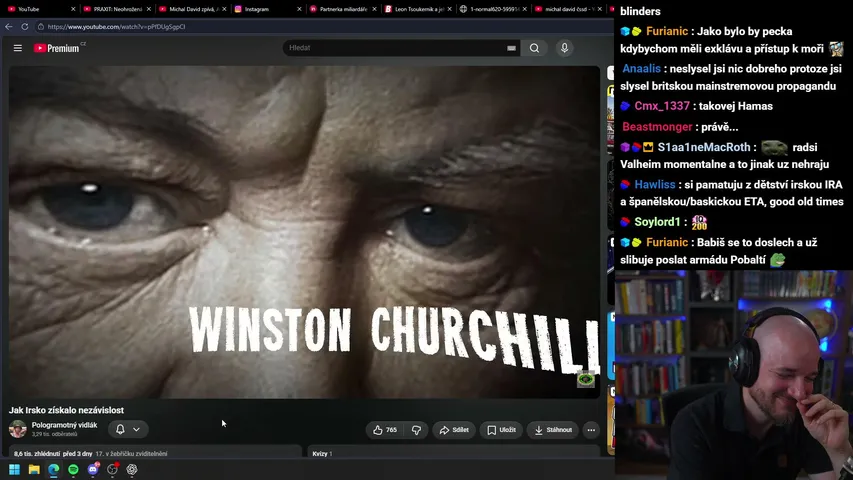Click the Winston Churchill video player

coord(304,232)
